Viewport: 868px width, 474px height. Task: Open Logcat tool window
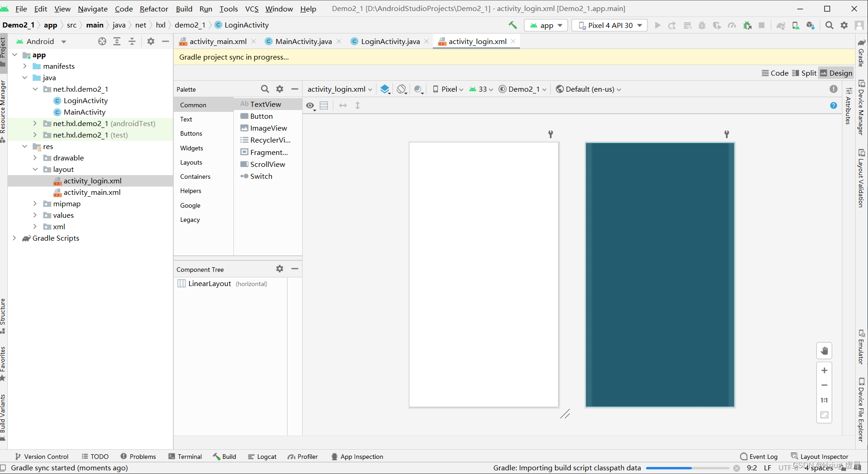(262, 457)
